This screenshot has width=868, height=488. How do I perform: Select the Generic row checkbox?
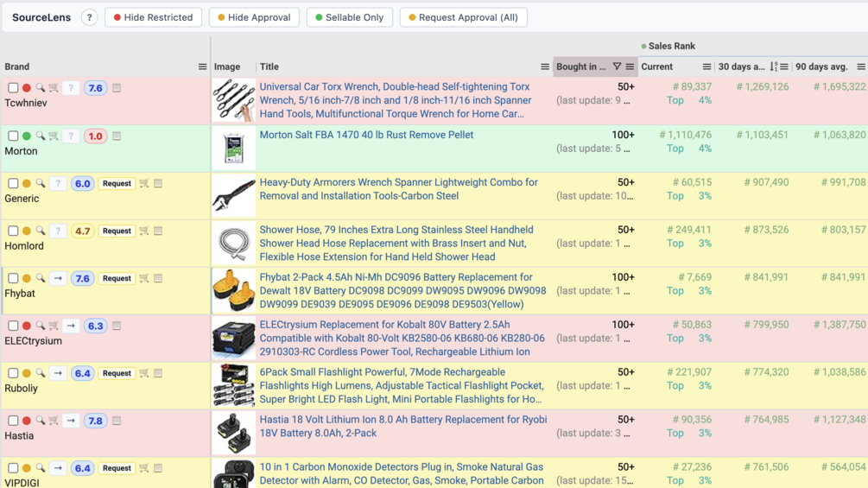tap(13, 184)
